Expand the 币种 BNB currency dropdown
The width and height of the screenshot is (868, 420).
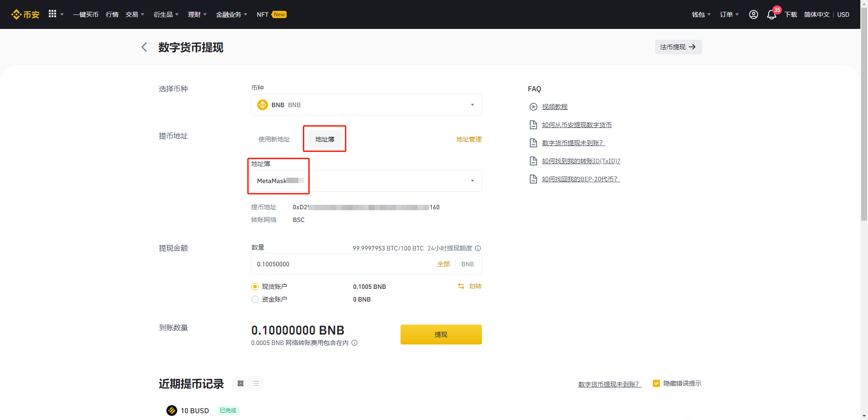tap(366, 105)
